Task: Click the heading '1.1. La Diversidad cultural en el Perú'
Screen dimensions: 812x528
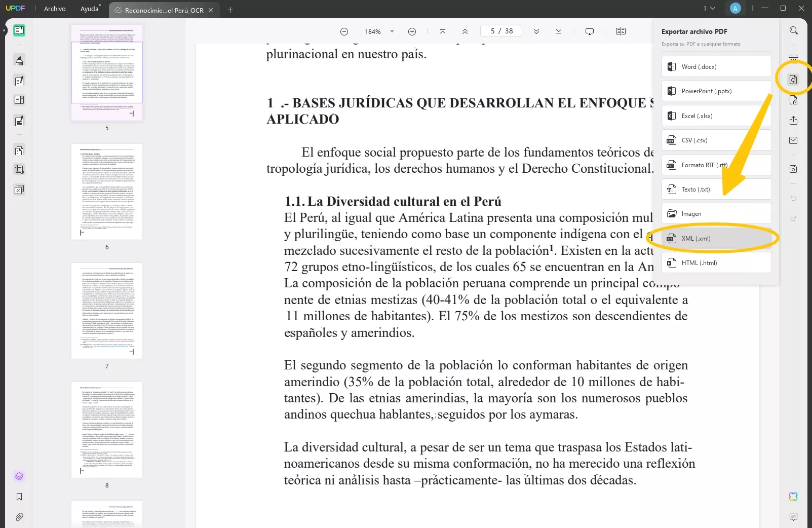Action: (393, 201)
